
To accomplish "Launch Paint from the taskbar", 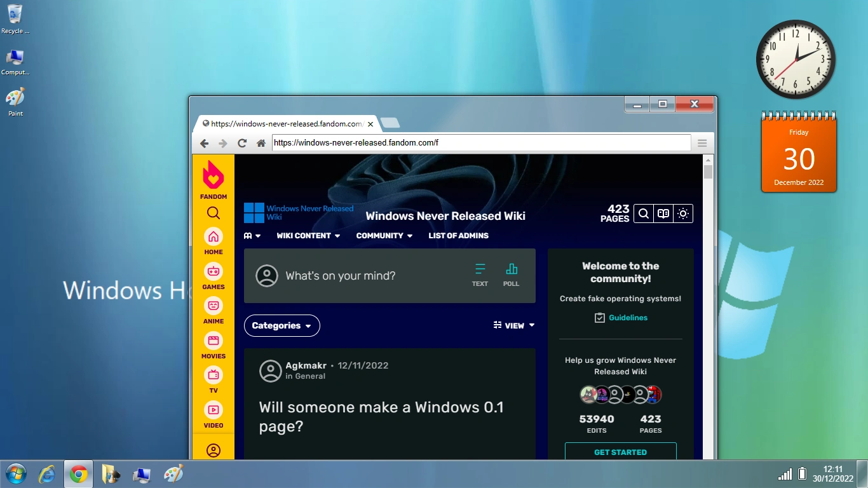I will pos(173,473).
